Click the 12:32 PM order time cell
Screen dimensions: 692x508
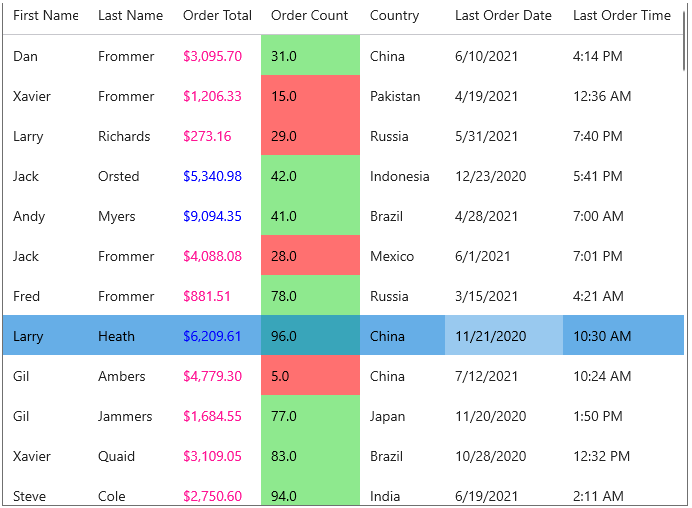tap(601, 456)
